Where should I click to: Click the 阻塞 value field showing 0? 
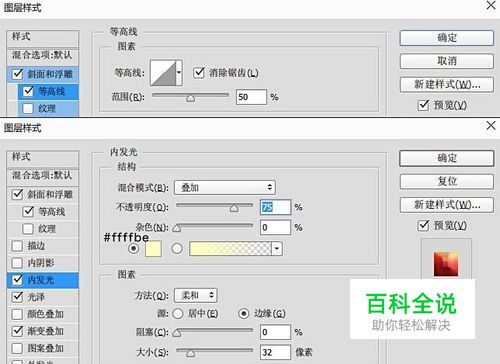click(275, 332)
